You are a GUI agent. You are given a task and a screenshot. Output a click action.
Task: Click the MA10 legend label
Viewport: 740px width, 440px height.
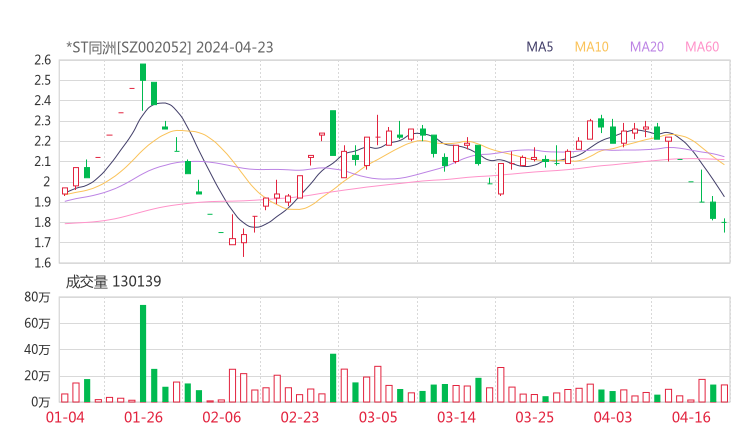tap(591, 47)
